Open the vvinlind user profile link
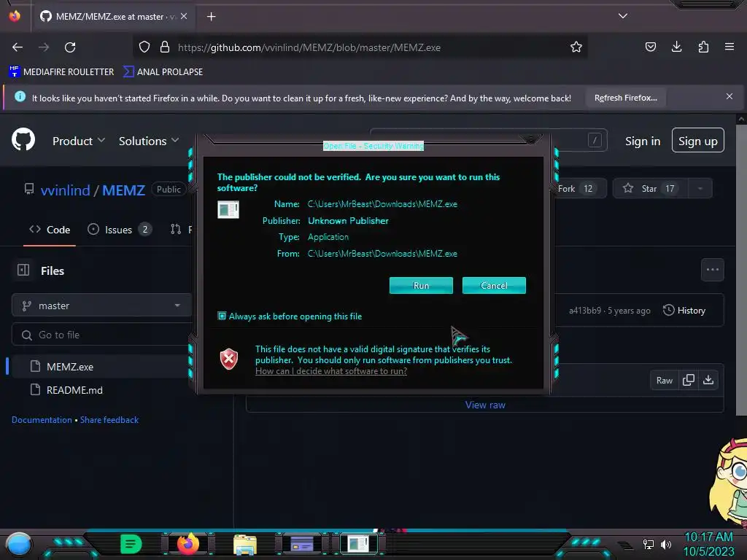This screenshot has height=560, width=747. (65, 190)
